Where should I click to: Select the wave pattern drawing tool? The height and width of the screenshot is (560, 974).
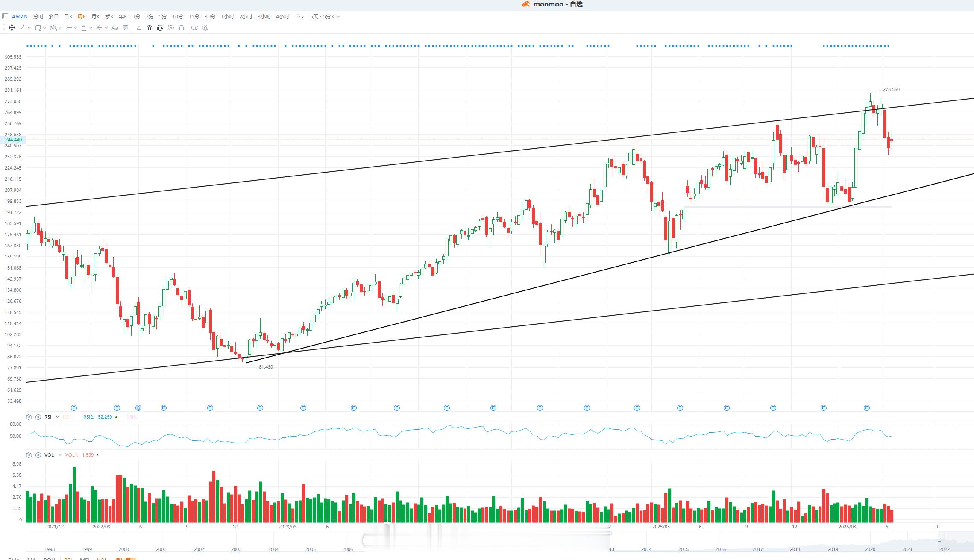[53, 28]
